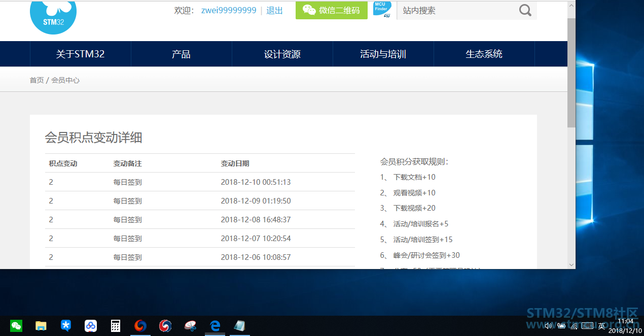Click the touch keyboard tray icon
The image size is (644, 336).
pos(588,326)
